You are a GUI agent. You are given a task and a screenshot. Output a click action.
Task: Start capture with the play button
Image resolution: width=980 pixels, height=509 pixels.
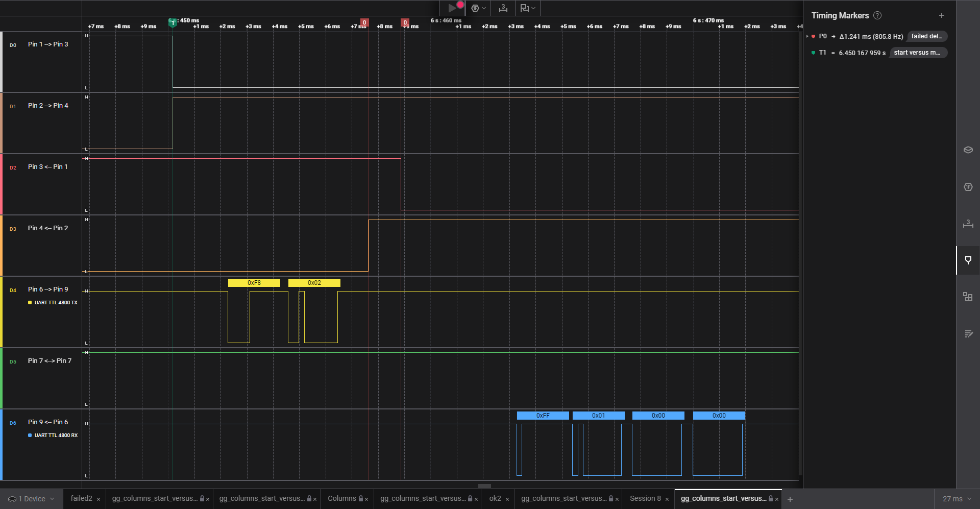pyautogui.click(x=452, y=8)
